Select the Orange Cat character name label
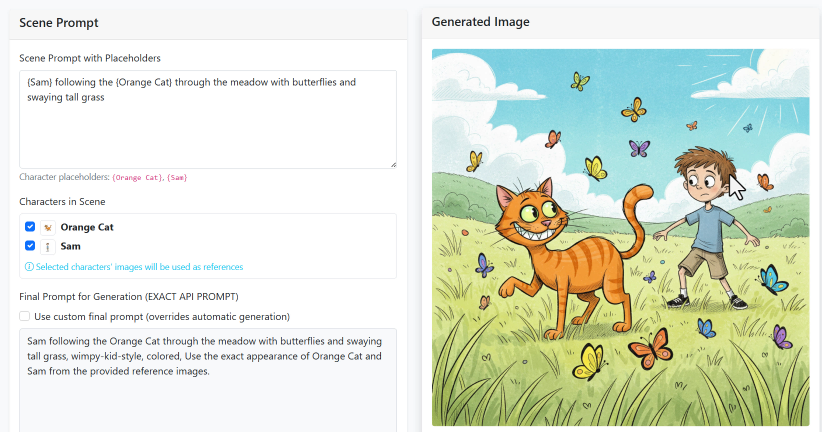This screenshot has width=822, height=432. tap(87, 227)
